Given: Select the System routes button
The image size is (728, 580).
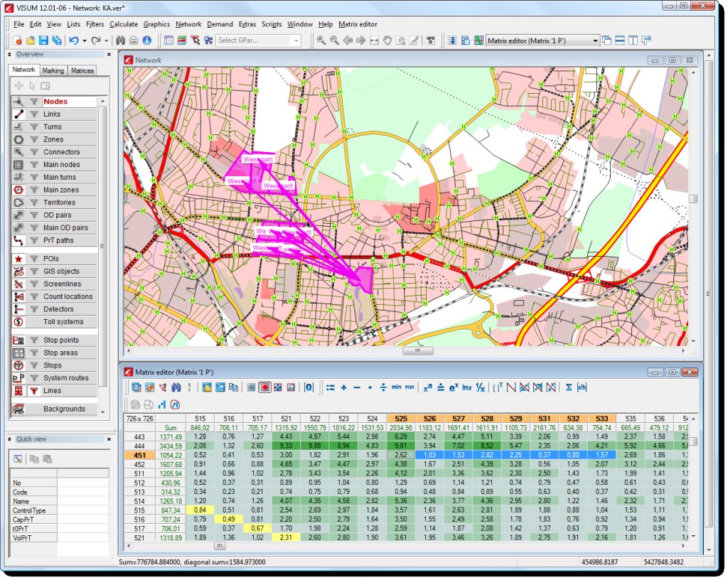Looking at the screenshot, I should tap(55, 378).
